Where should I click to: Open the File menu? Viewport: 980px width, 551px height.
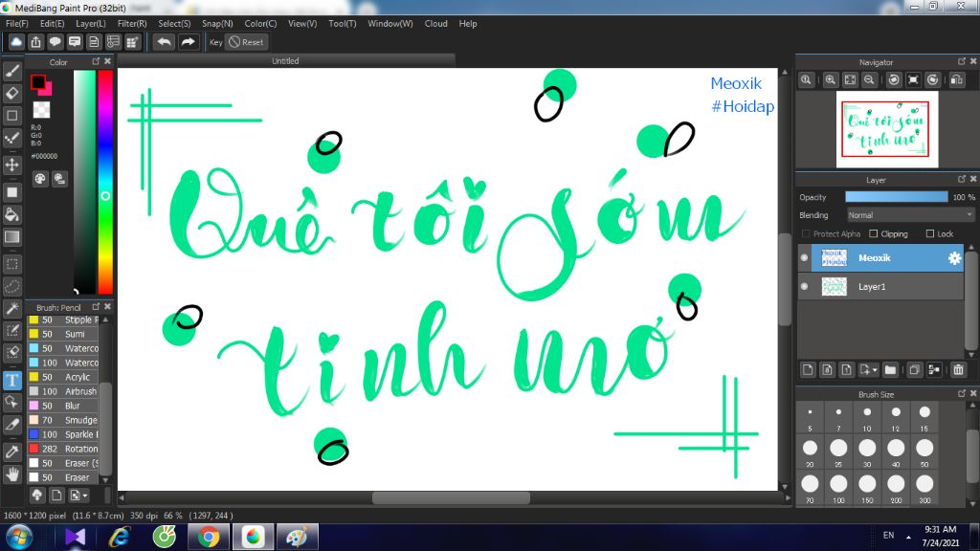point(17,24)
